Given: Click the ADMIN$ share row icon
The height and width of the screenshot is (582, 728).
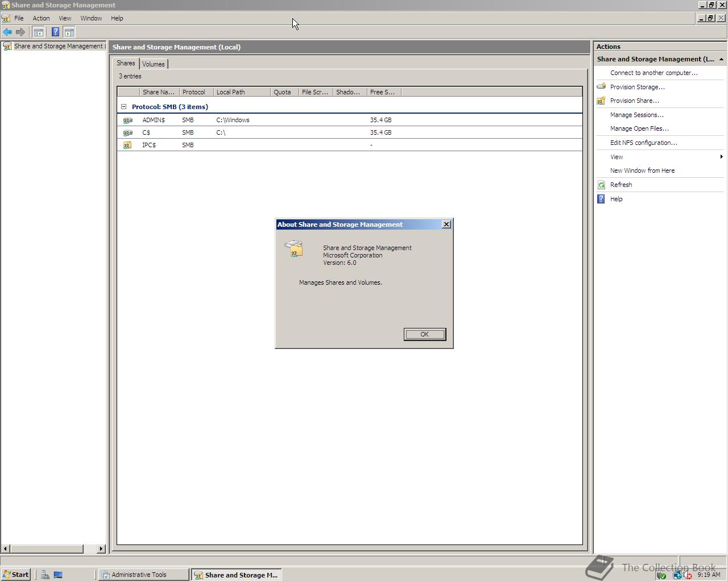Looking at the screenshot, I should (128, 120).
